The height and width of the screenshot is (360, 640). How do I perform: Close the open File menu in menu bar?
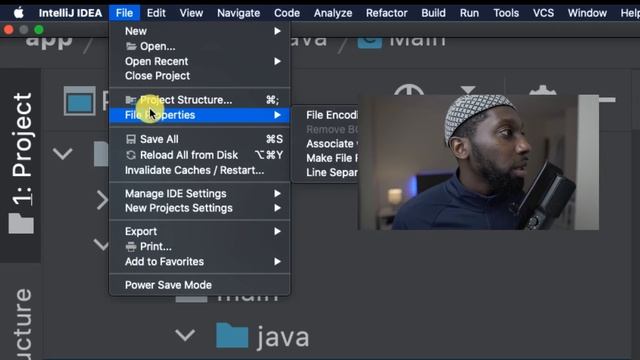[x=124, y=13]
